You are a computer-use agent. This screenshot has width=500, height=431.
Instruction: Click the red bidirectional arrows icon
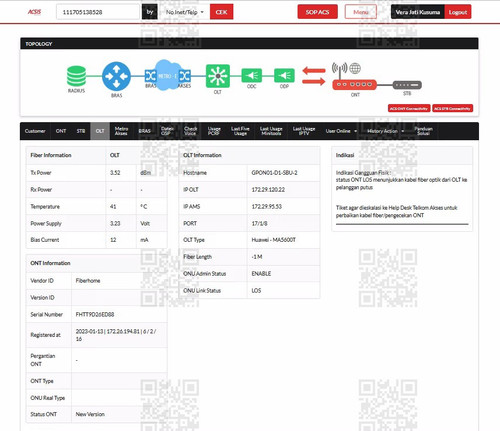(314, 76)
